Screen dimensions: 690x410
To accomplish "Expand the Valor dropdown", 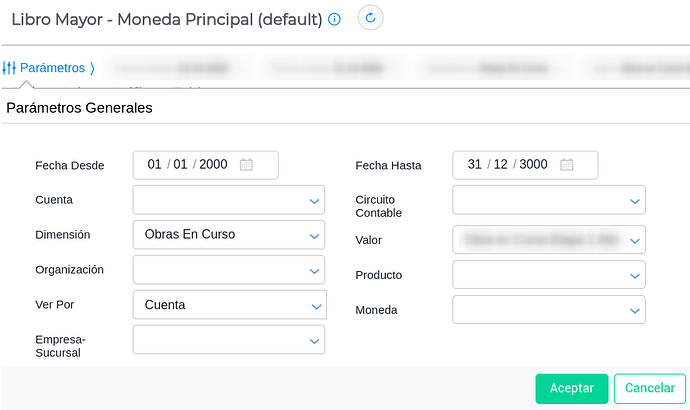I will (549, 239).
